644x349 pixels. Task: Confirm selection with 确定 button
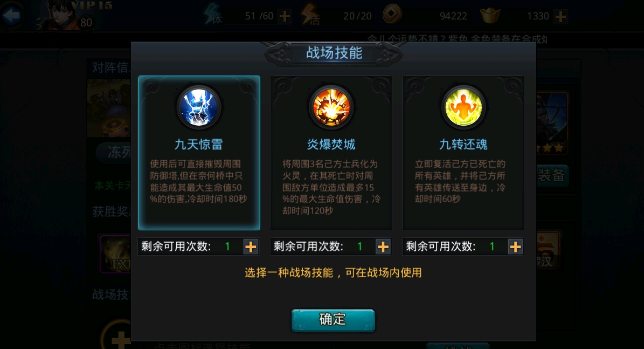(x=333, y=320)
